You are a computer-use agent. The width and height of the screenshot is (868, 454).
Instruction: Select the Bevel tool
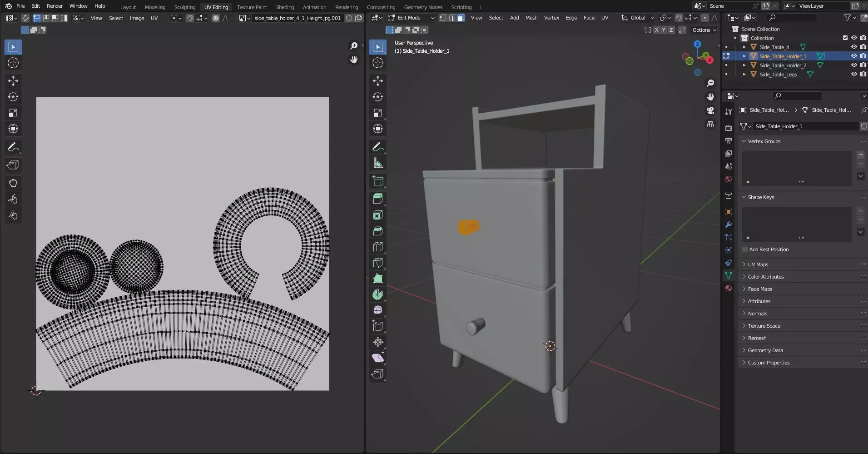pos(378,231)
